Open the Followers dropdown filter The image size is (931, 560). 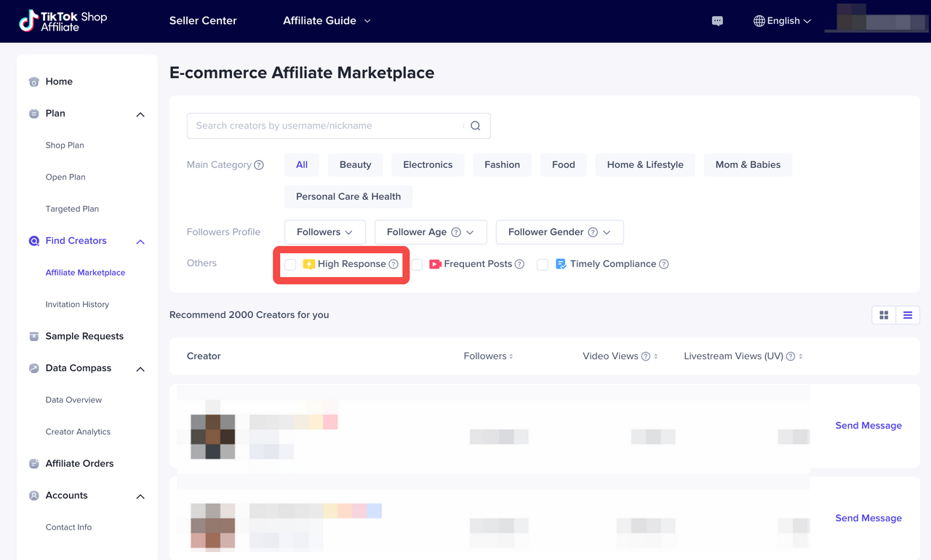click(324, 232)
